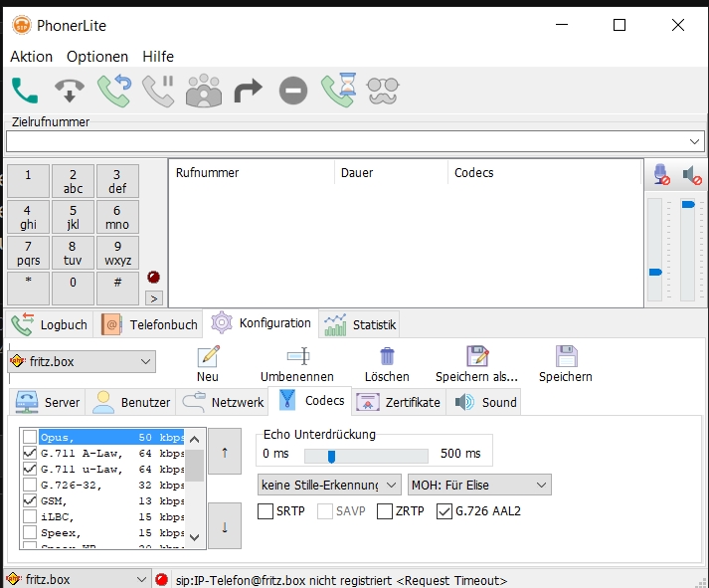This screenshot has height=588, width=709.
Task: Move codec up with arrow button
Action: [225, 452]
